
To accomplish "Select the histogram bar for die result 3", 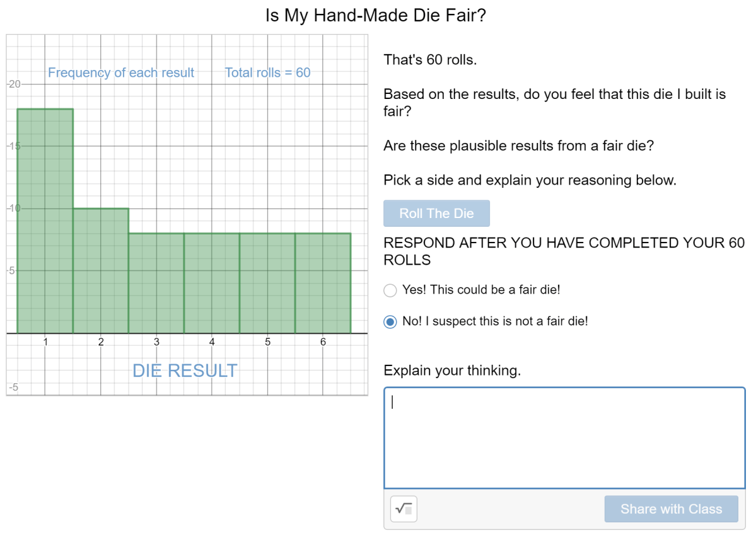I will click(x=156, y=283).
